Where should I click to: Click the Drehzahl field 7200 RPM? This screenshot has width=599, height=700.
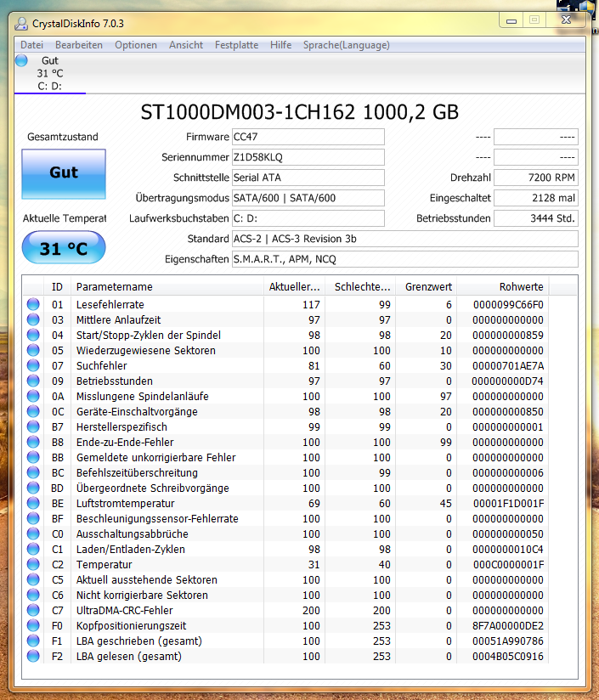click(x=535, y=178)
